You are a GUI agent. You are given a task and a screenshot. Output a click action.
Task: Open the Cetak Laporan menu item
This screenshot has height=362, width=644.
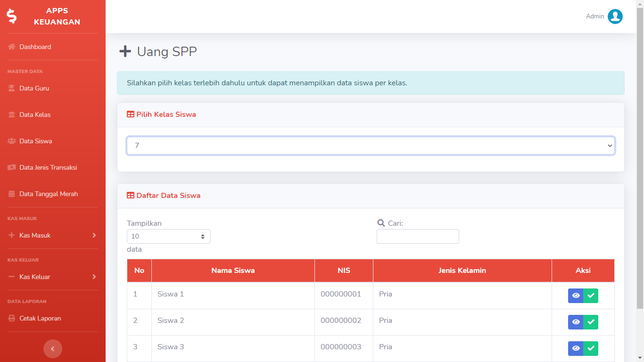tap(53, 318)
